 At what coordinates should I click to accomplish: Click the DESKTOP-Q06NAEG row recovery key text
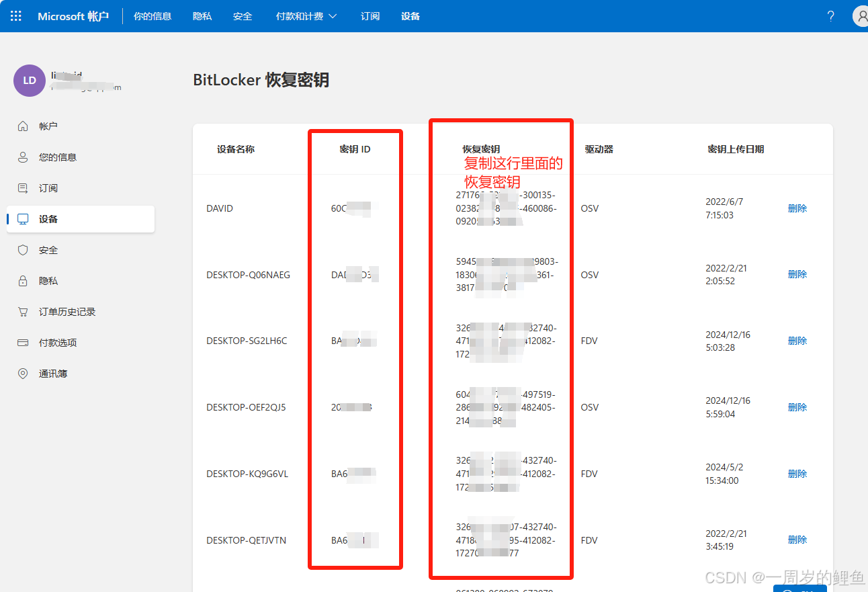507,274
